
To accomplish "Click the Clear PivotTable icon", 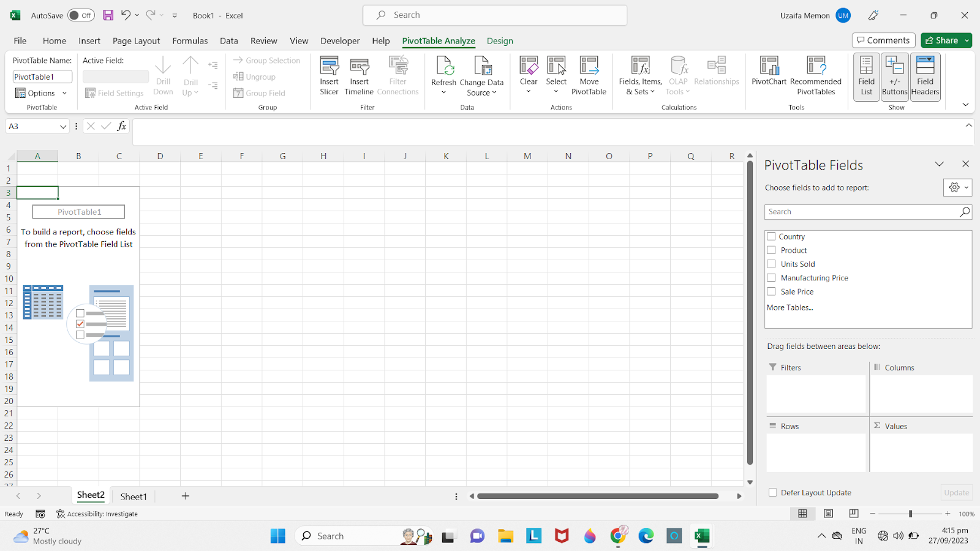I will (x=529, y=66).
